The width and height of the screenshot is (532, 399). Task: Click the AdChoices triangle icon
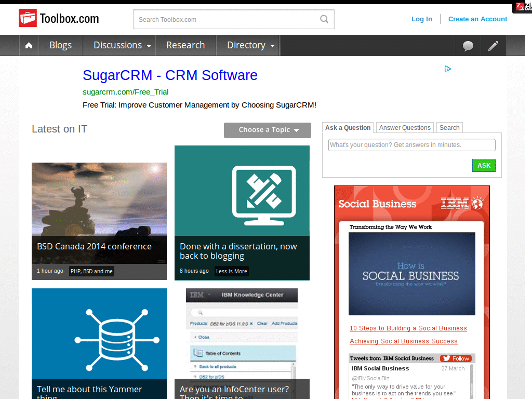[x=447, y=69]
